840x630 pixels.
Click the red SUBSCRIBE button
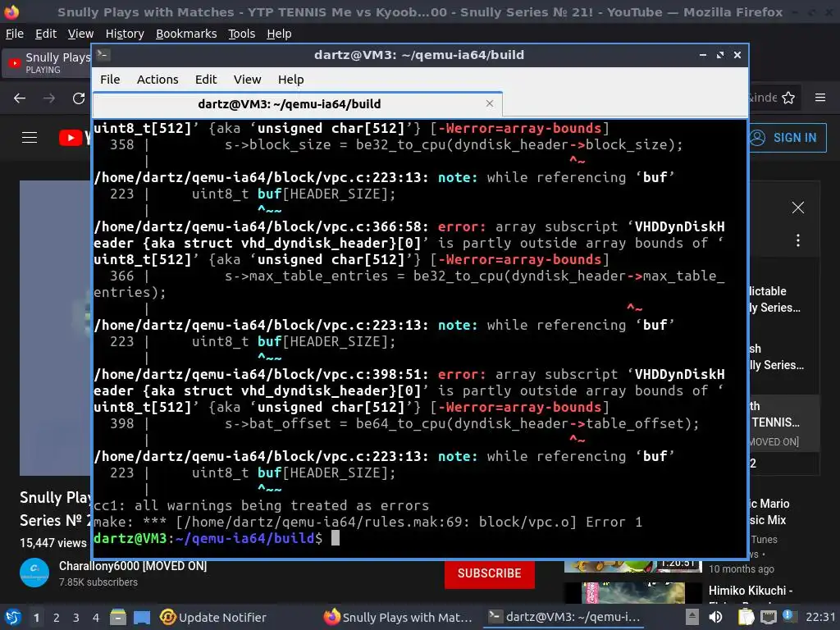(x=489, y=573)
